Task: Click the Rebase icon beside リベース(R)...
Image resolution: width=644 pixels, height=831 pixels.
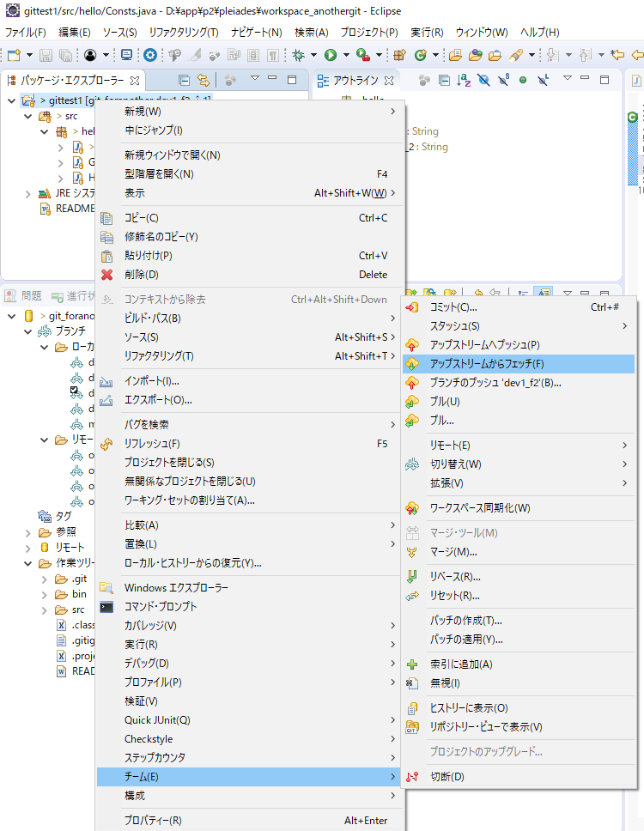Action: 412,577
